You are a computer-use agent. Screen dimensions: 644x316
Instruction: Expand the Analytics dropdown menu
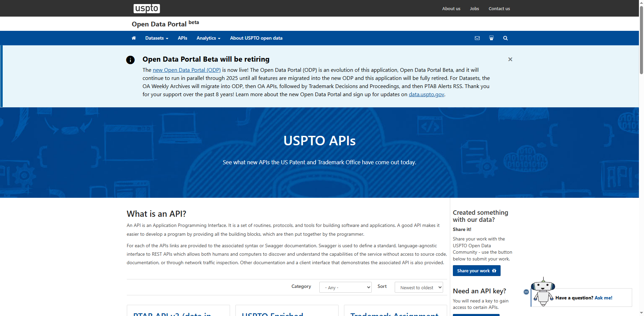(x=208, y=38)
